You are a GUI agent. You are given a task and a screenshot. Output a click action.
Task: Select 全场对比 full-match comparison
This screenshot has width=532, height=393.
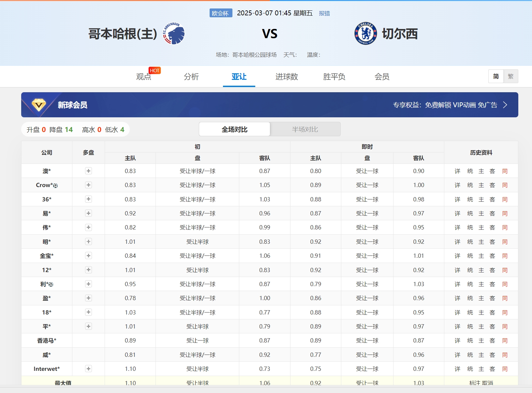point(234,129)
